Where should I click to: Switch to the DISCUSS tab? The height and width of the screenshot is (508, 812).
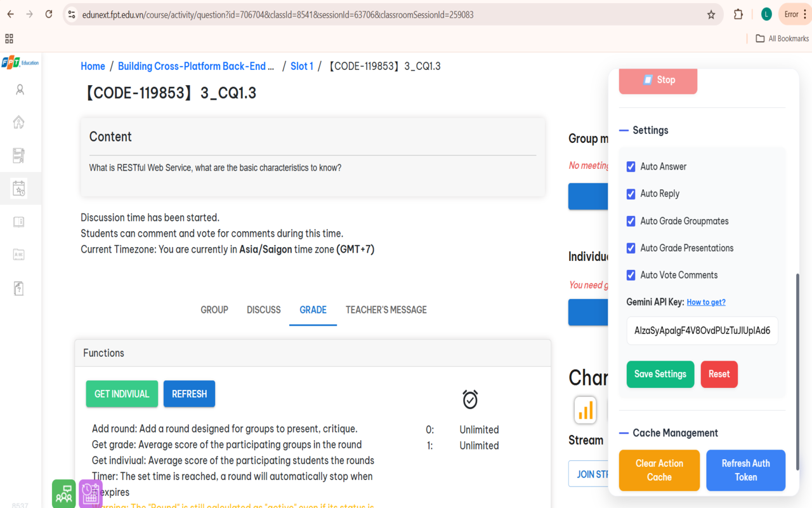(x=263, y=310)
